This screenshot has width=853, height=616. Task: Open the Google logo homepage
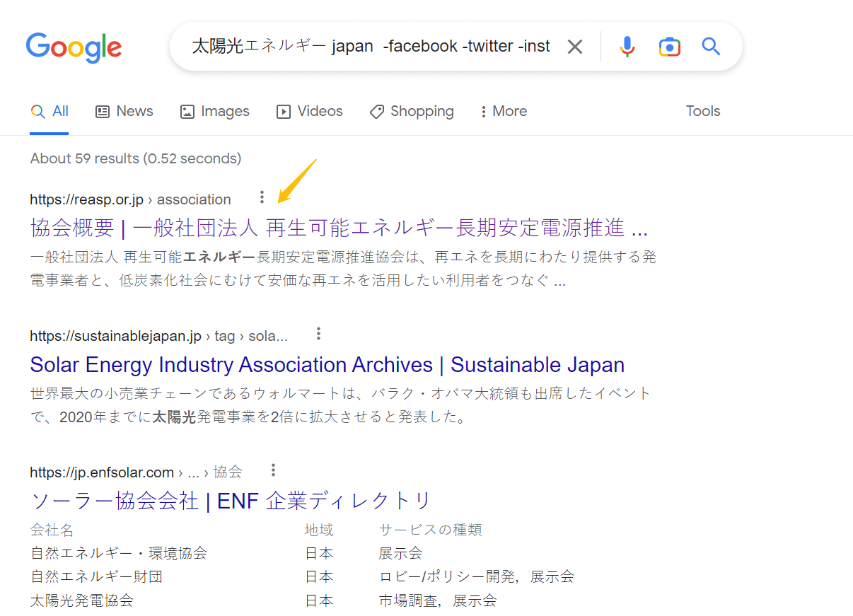[74, 47]
